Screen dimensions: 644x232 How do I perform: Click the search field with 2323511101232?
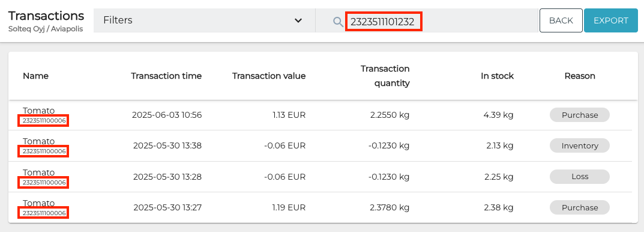click(x=426, y=20)
